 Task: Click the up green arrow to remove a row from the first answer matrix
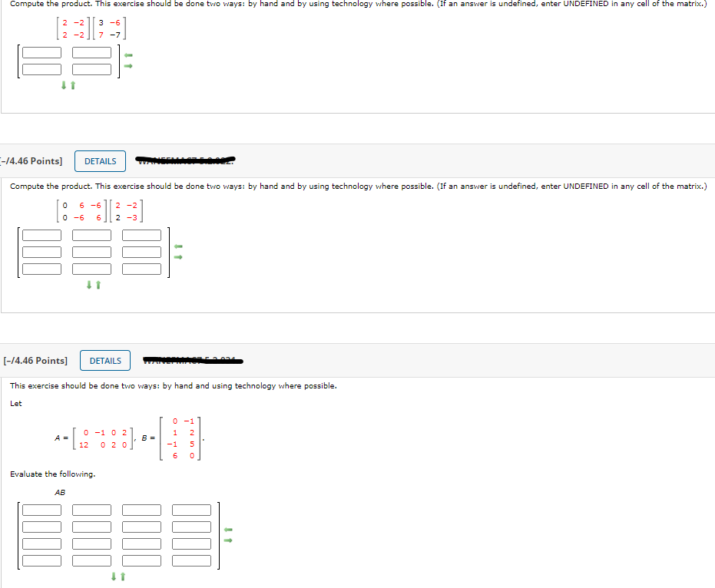point(71,85)
